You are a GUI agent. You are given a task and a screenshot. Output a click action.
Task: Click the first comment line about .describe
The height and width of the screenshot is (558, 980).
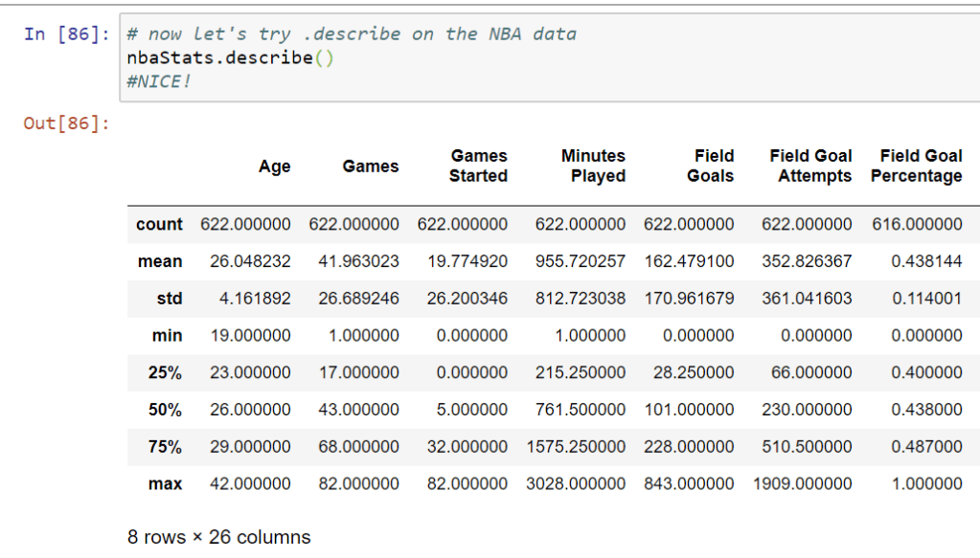[352, 34]
